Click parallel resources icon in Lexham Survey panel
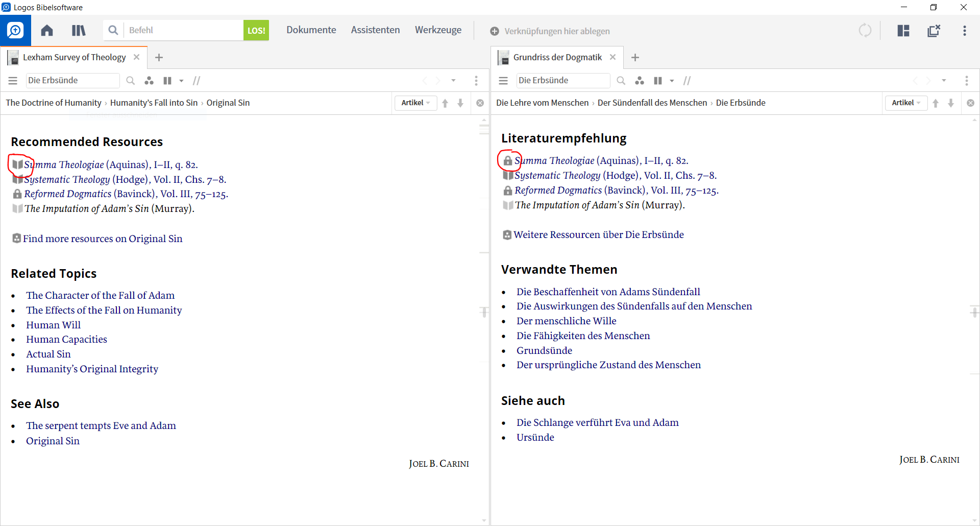 pyautogui.click(x=167, y=81)
